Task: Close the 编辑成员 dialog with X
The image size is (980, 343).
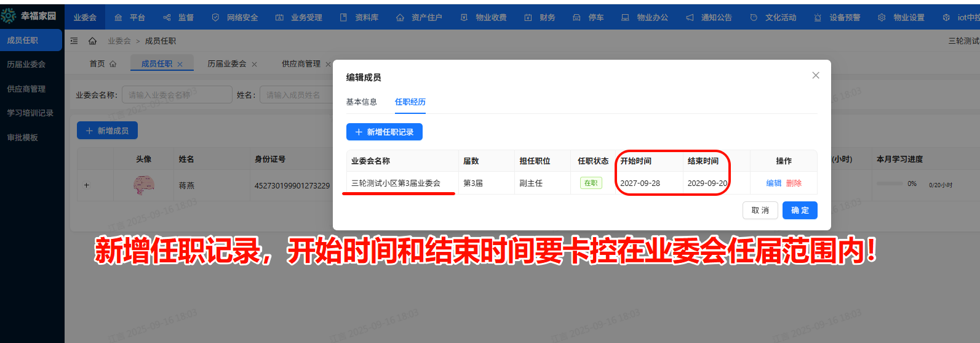Action: click(x=816, y=75)
